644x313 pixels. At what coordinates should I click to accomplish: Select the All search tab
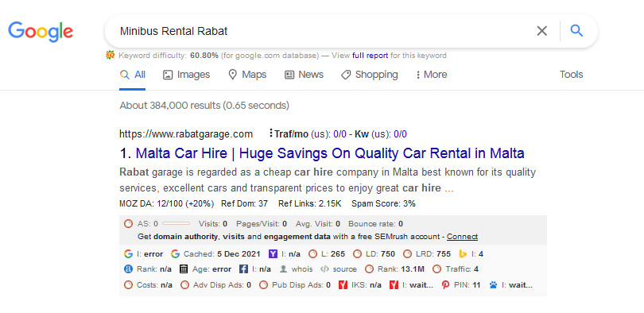132,75
